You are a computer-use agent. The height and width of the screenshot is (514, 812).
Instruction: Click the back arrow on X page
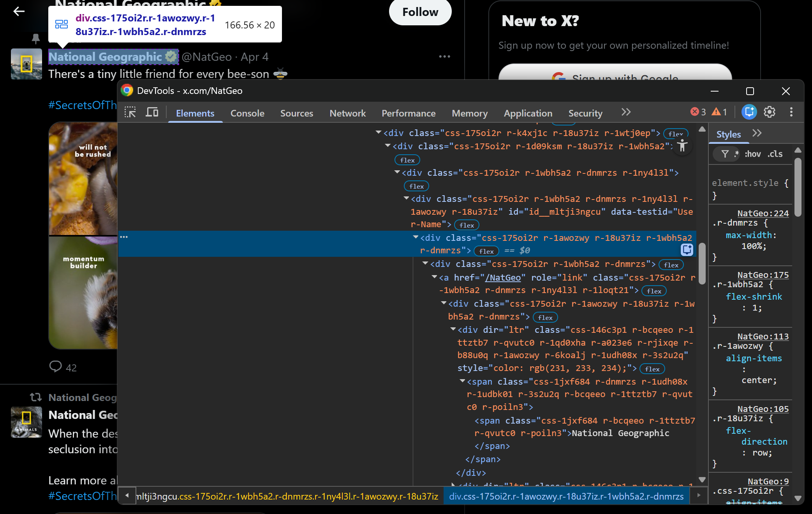click(x=19, y=12)
